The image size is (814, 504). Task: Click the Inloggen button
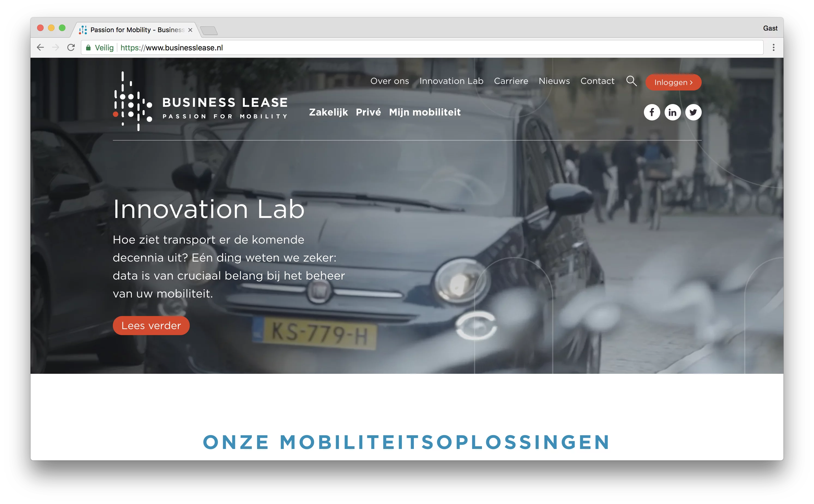pyautogui.click(x=673, y=82)
